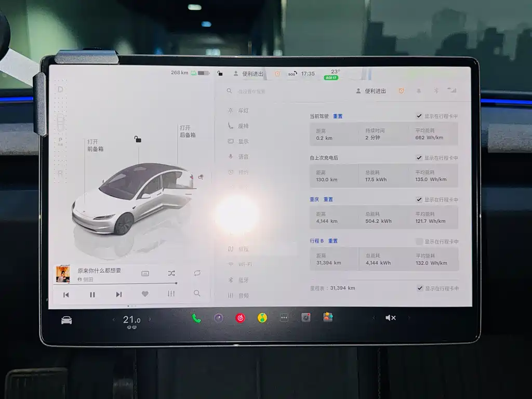This screenshot has height=399, width=532.
Task: Open the car controls icon in bottom bar
Action: coord(66,320)
